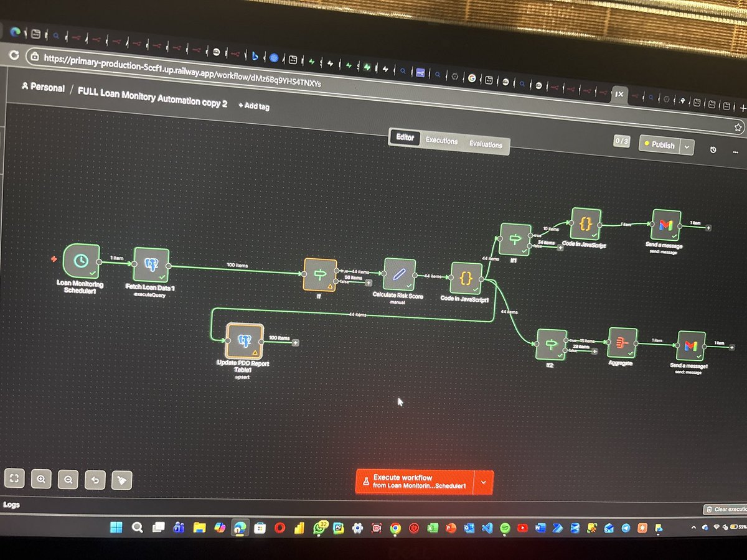Switch to the Executions tab
Viewport: 747px width, 560px height.
click(441, 141)
